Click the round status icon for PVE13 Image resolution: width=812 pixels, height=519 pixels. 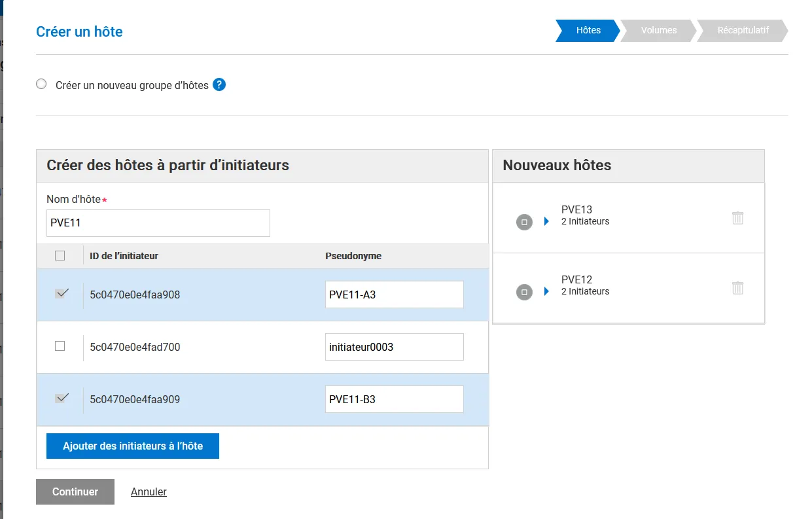524,222
